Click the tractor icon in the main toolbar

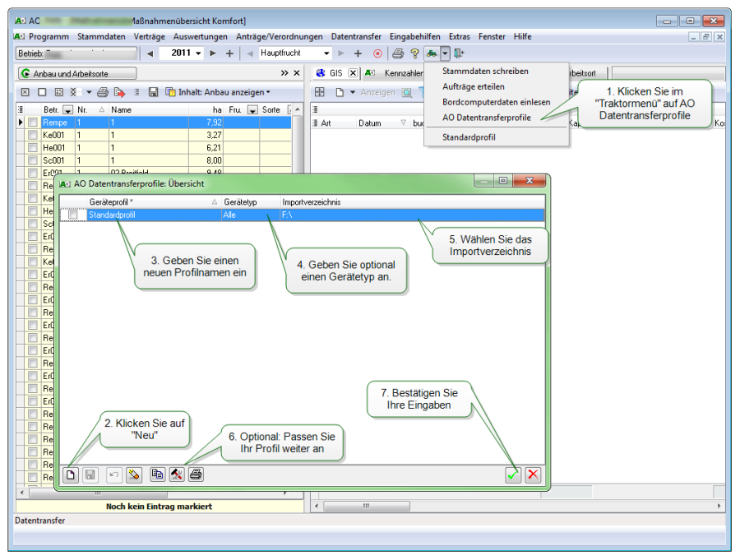click(432, 53)
